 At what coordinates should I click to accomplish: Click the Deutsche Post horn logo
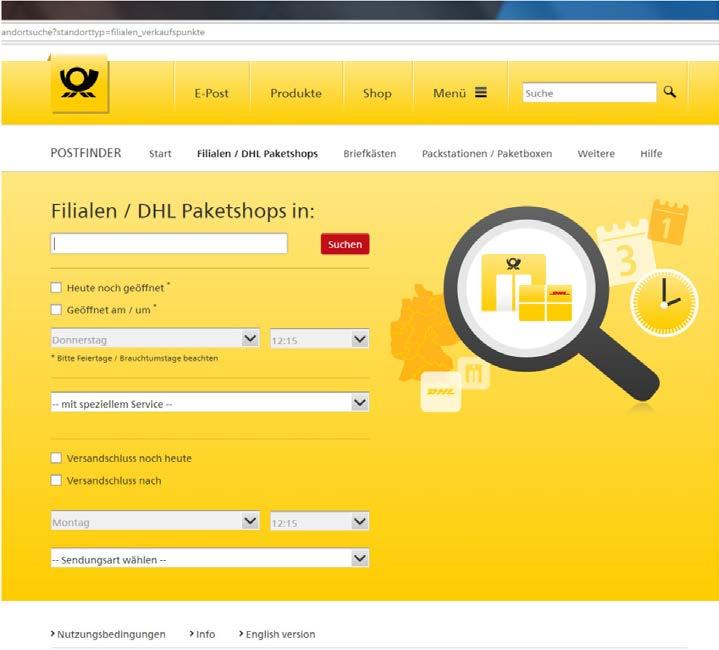pyautogui.click(x=79, y=83)
